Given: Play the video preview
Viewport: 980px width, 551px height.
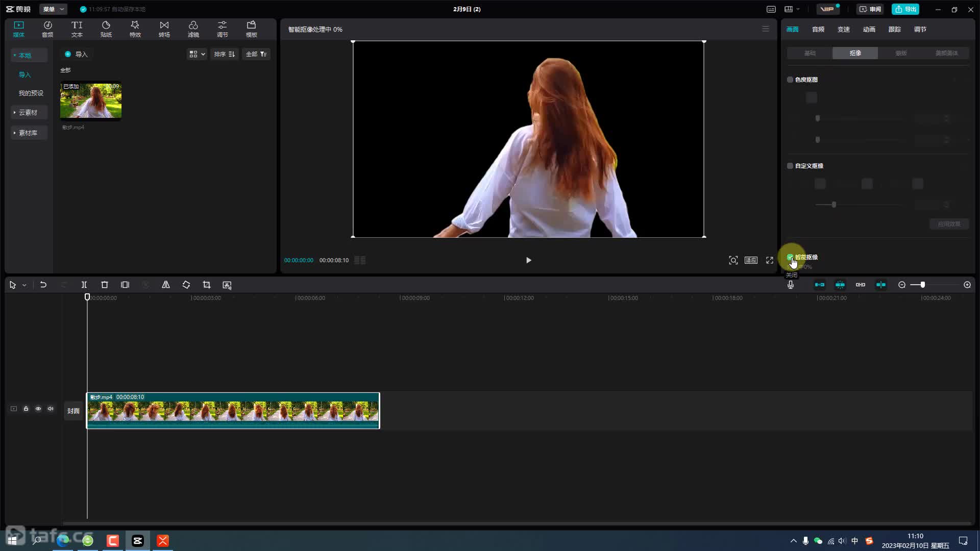Looking at the screenshot, I should [x=529, y=260].
